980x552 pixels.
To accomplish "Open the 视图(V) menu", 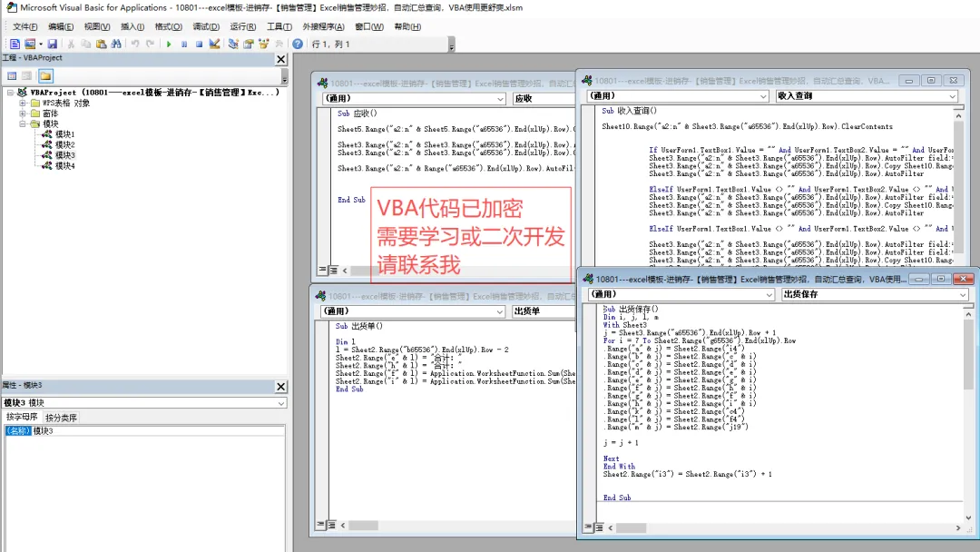I will [x=97, y=26].
